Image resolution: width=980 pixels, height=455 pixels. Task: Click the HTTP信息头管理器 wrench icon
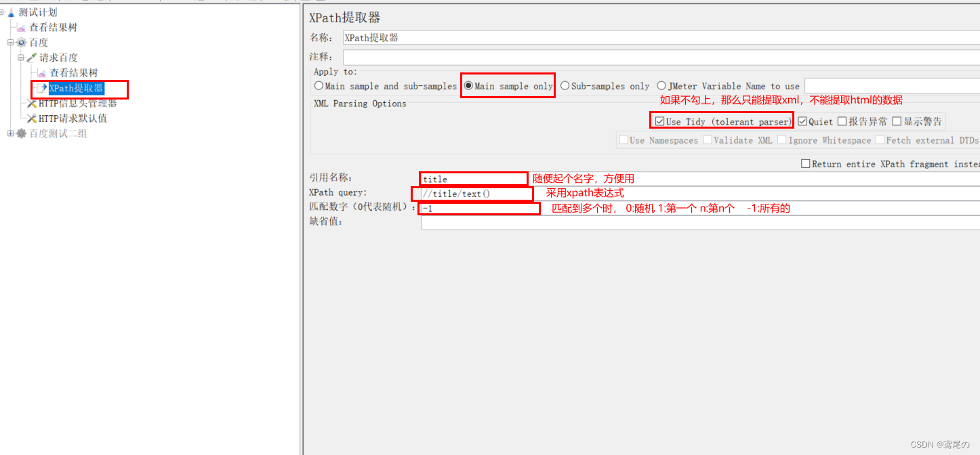tap(32, 104)
